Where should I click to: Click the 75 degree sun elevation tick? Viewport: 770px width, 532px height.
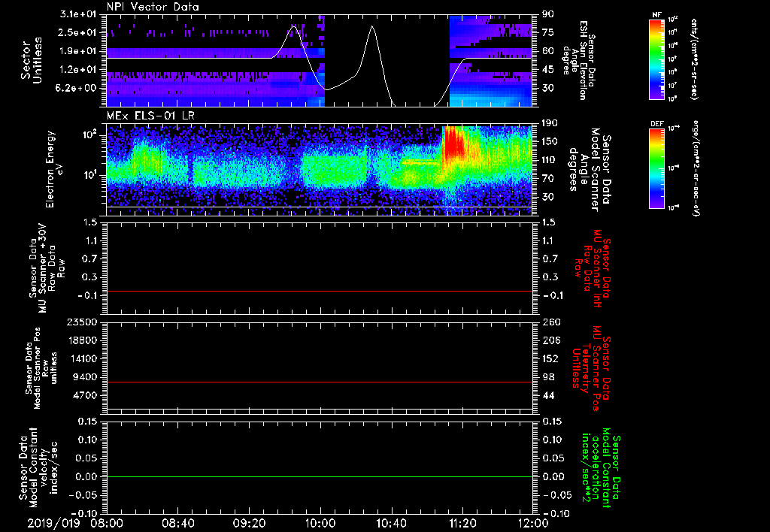pos(548,32)
